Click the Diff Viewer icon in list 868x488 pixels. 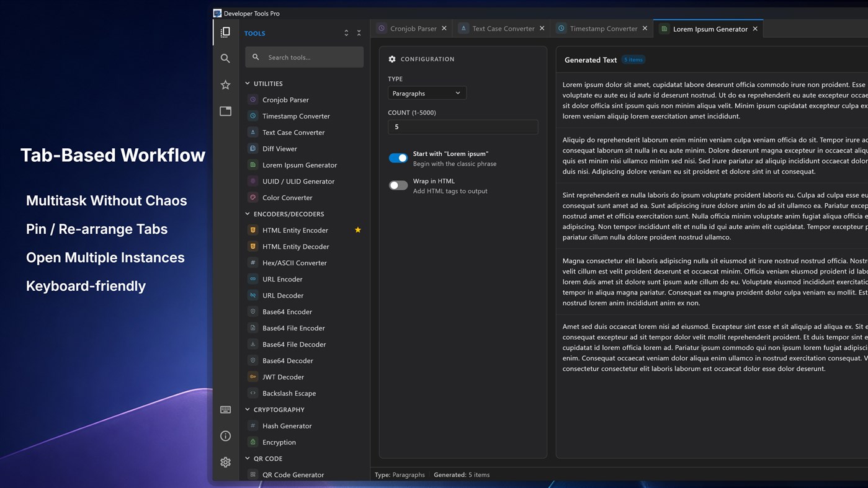[253, 148]
